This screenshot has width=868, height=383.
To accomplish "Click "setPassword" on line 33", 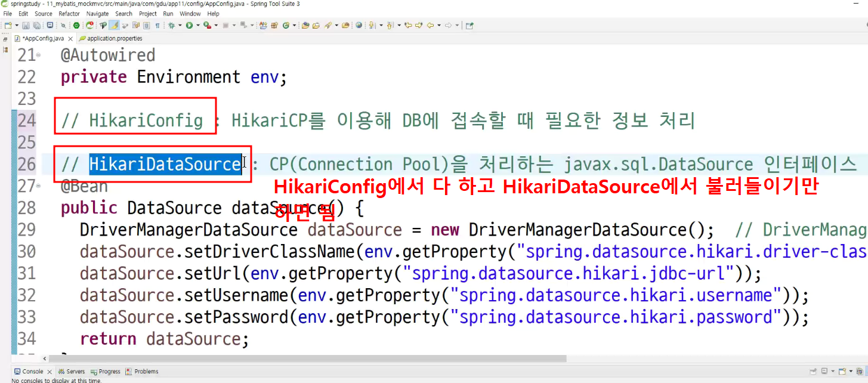I will [237, 317].
